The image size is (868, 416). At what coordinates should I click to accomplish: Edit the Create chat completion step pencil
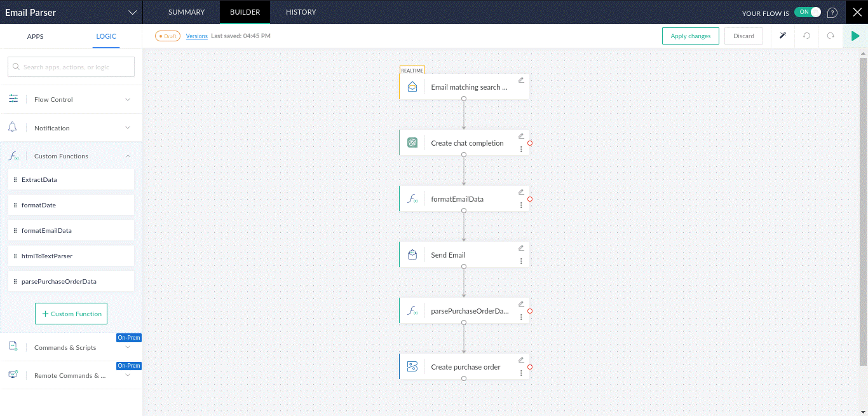coord(521,135)
